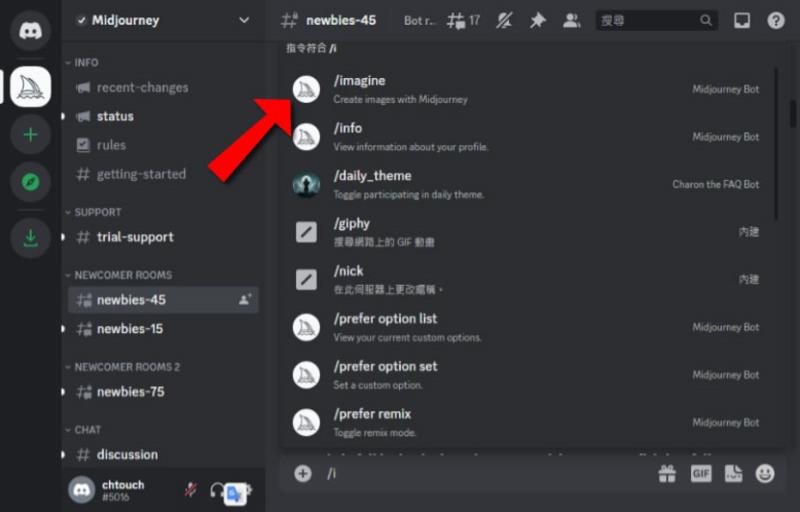Screen dimensions: 800x512
Task: Open the trial-support channel
Action: click(x=163, y=237)
